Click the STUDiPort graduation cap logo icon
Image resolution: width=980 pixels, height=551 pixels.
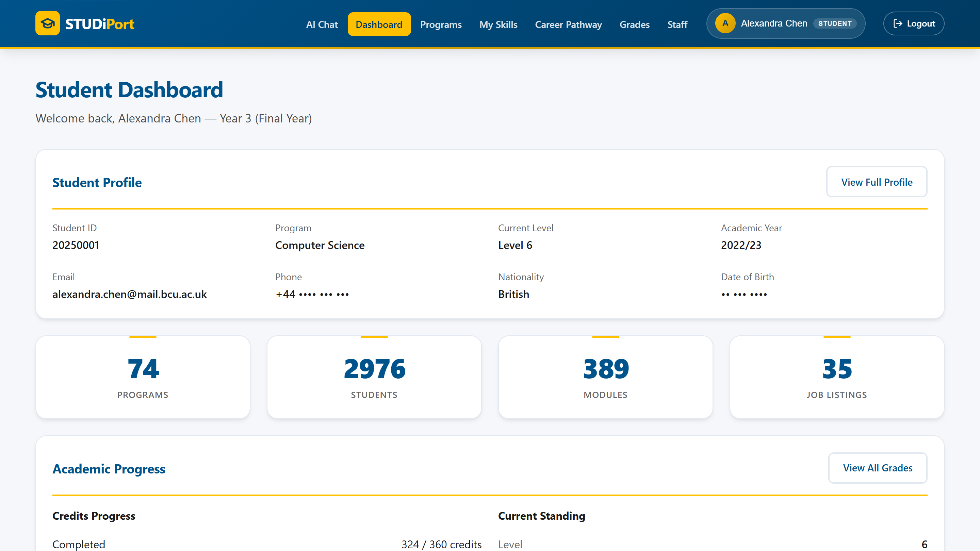point(48,23)
